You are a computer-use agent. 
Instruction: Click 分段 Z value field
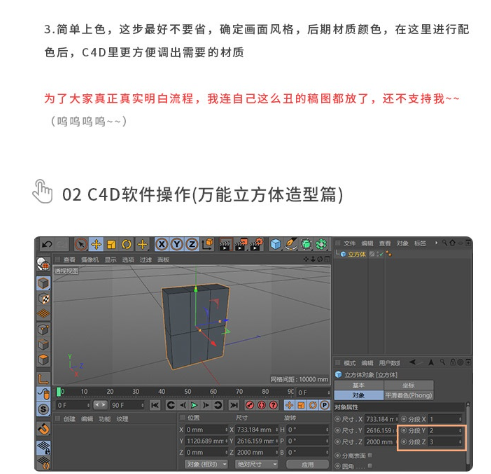click(445, 442)
